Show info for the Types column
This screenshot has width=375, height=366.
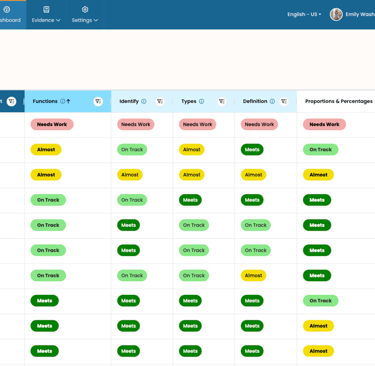click(x=201, y=101)
